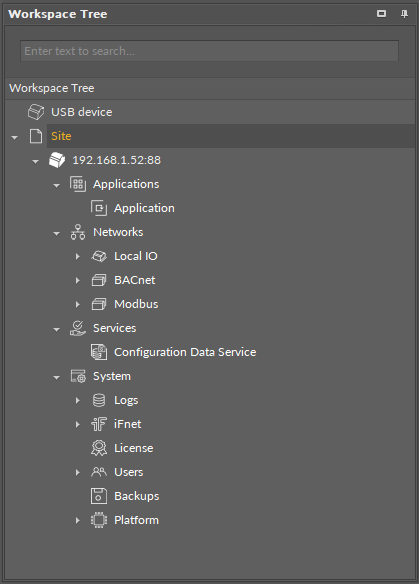The width and height of the screenshot is (419, 584).
Task: Expand the BACnet network node
Action: click(x=77, y=280)
